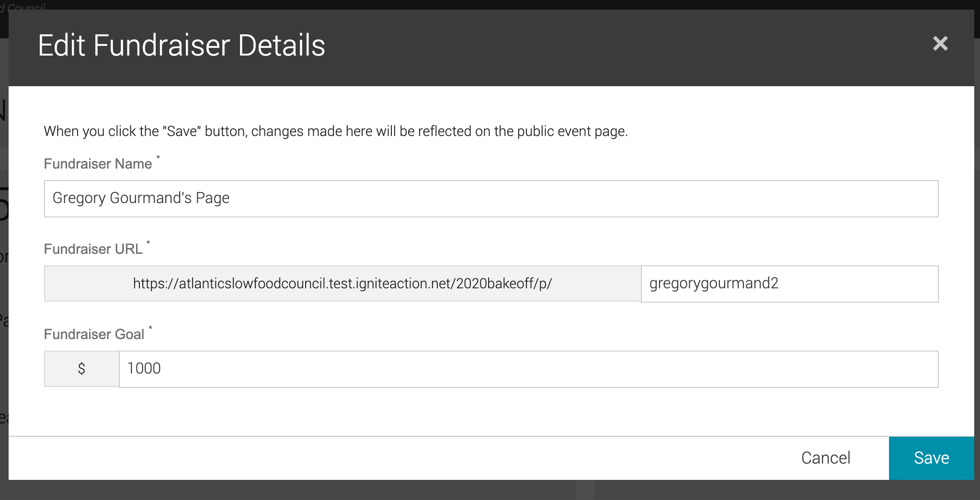Select the text 'Gregory Gourmand's Page'

(141, 198)
